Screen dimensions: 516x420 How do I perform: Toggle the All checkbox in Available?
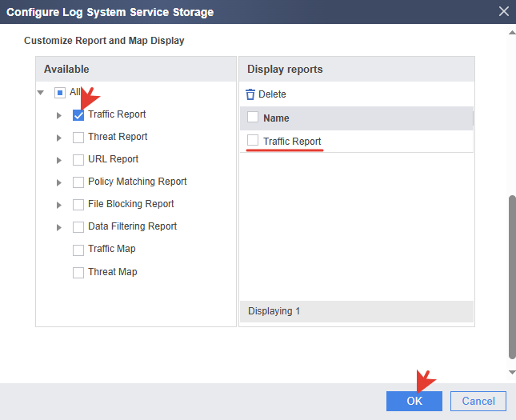click(x=60, y=93)
